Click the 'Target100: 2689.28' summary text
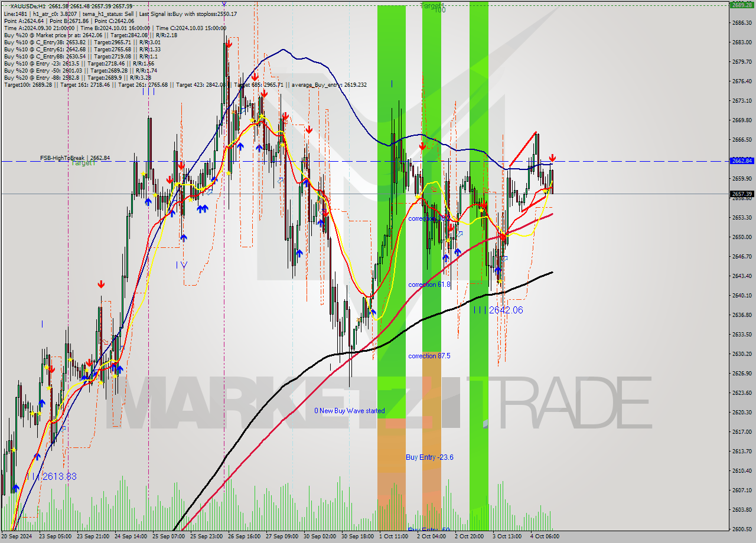Viewport: 756px width, 543px height. click(28, 84)
